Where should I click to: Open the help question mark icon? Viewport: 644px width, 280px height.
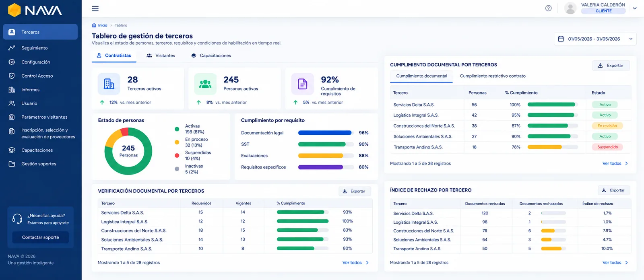pos(548,8)
